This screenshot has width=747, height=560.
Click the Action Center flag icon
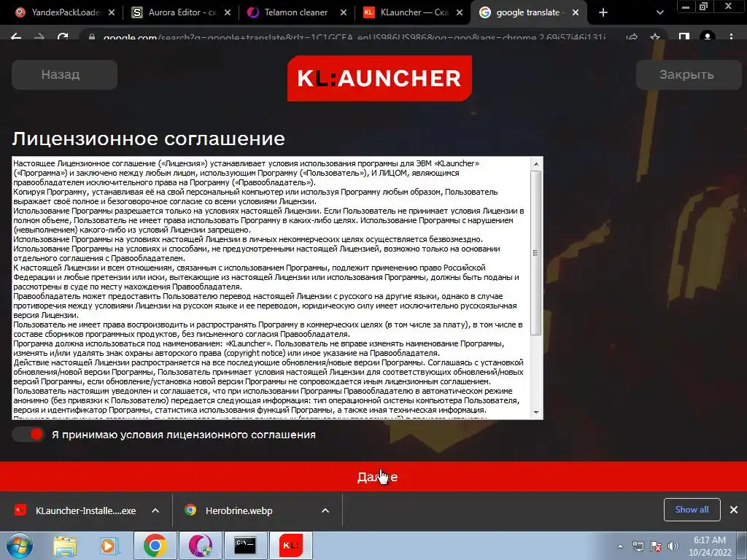[656, 546]
